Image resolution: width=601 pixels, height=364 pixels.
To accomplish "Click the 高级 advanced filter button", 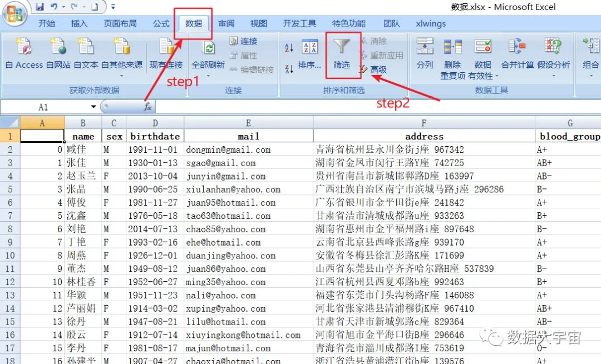I will [x=373, y=69].
